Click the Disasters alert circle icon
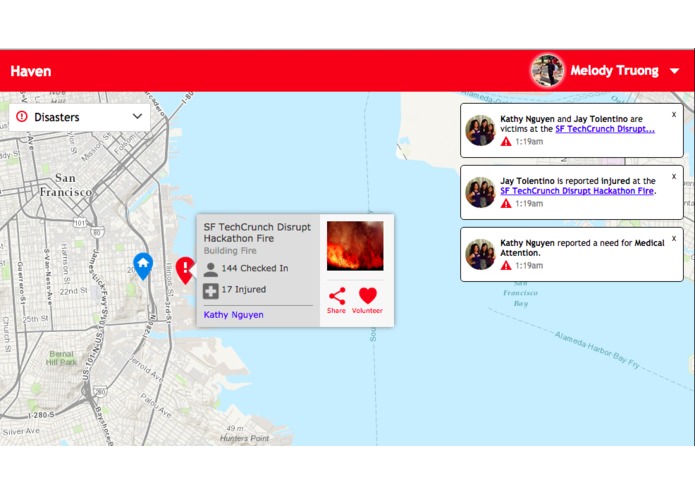The height and width of the screenshot is (494, 695). pos(21,117)
